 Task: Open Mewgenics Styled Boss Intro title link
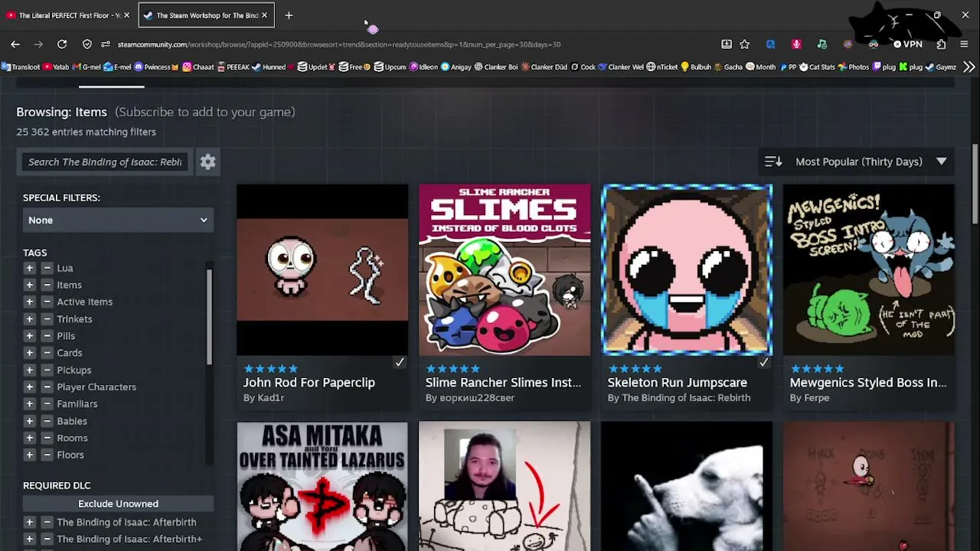[x=867, y=383]
